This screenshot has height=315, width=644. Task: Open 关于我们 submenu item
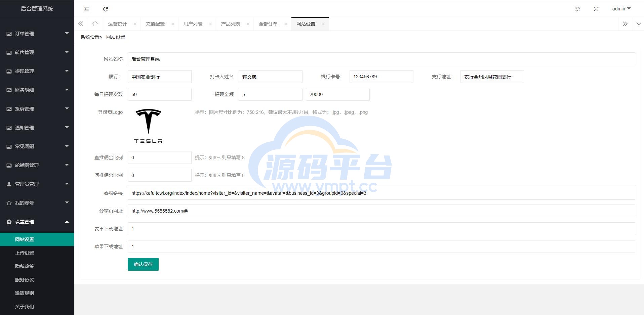(37, 307)
